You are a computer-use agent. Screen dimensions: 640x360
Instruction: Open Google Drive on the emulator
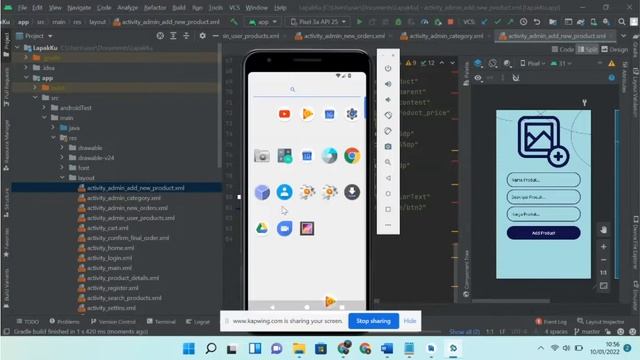pyautogui.click(x=262, y=228)
